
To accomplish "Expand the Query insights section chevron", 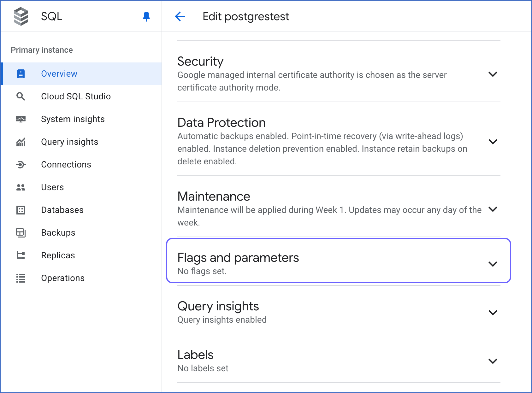I will click(493, 313).
